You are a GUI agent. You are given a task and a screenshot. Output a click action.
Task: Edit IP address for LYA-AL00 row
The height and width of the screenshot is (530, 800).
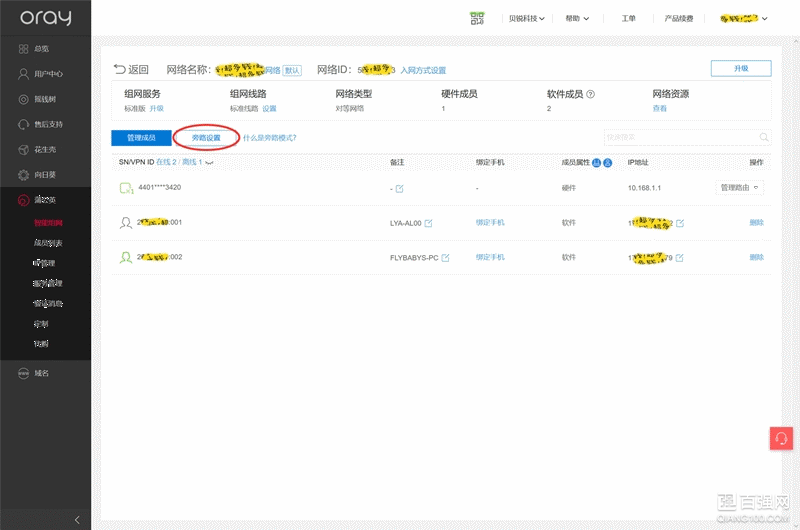pyautogui.click(x=680, y=223)
